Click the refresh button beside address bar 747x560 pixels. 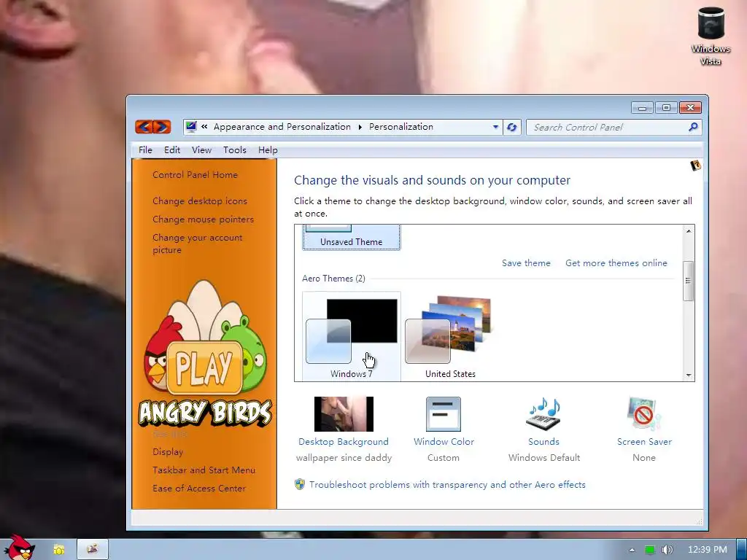coord(512,127)
